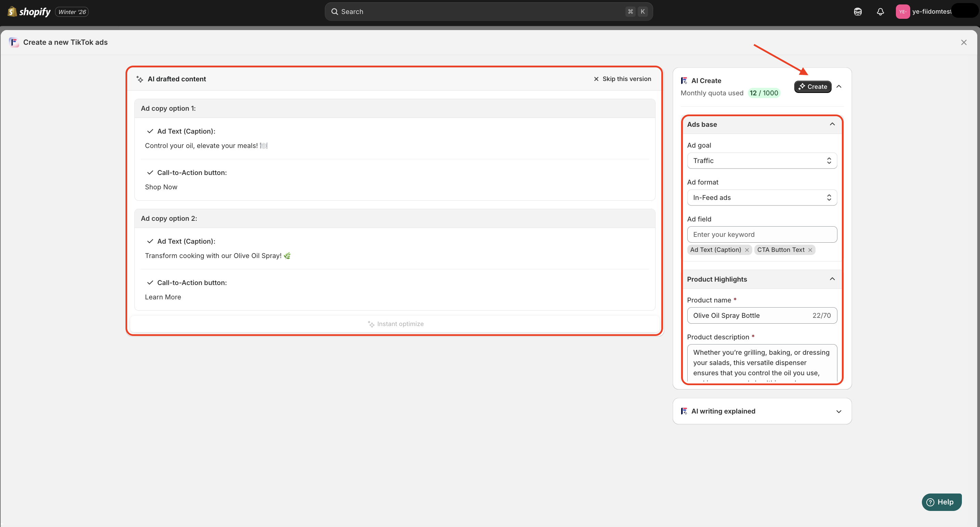Toggle Ad Text (Caption) checkmark in option 2
This screenshot has width=980, height=527.
tap(150, 241)
